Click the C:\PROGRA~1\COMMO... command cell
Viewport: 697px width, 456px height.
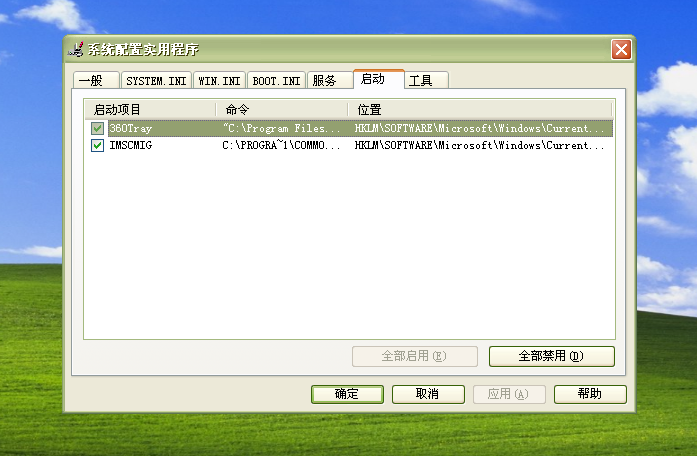(281, 145)
